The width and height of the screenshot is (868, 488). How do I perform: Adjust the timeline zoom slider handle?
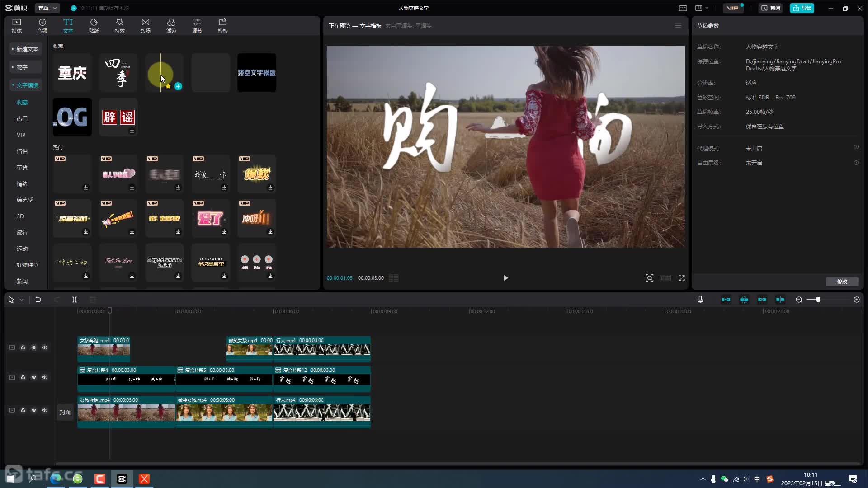818,300
